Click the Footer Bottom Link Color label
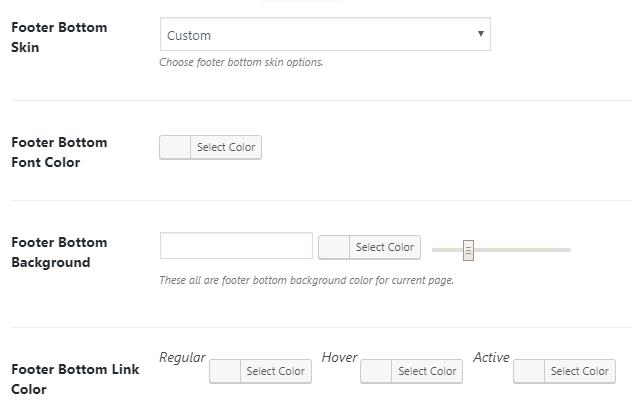Viewport: 632px width, 405px height. pos(74,379)
